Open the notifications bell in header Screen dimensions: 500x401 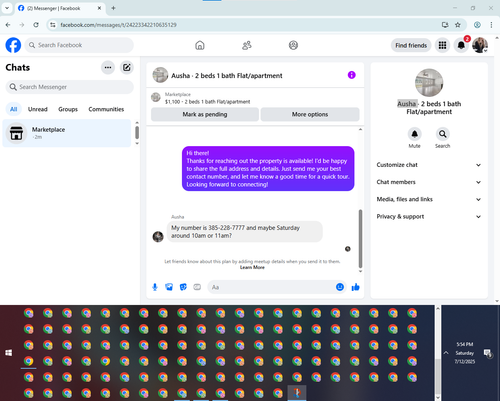[x=461, y=45]
